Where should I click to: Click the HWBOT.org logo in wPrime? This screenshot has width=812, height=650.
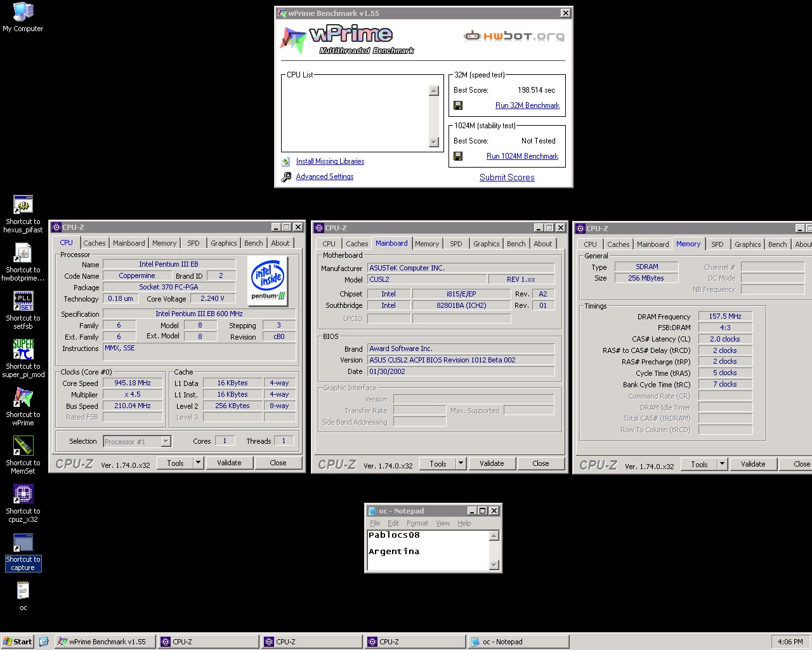pos(514,36)
